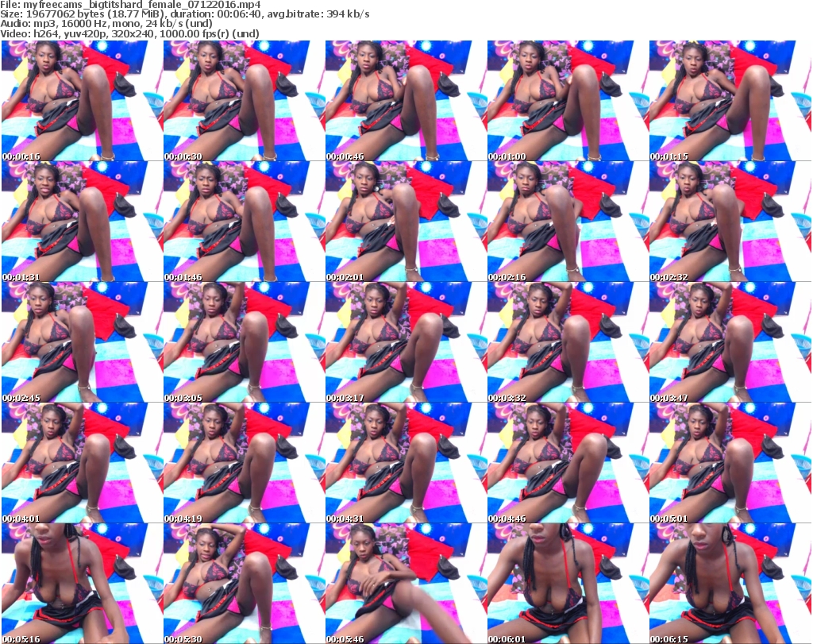
Task: Pick the frame stamped 00:04:01
Action: coord(82,463)
